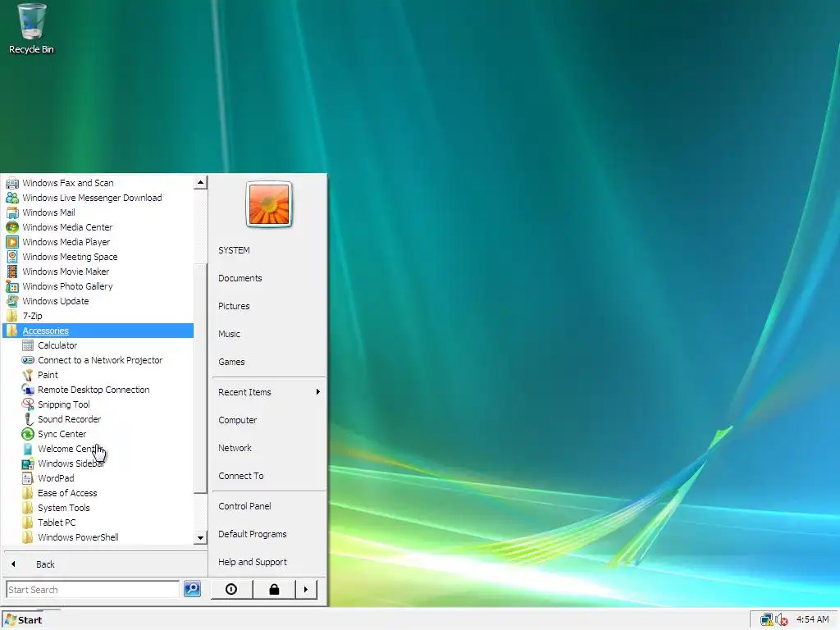Click the Windows Media Player icon
The height and width of the screenshot is (630, 840).
(11, 242)
